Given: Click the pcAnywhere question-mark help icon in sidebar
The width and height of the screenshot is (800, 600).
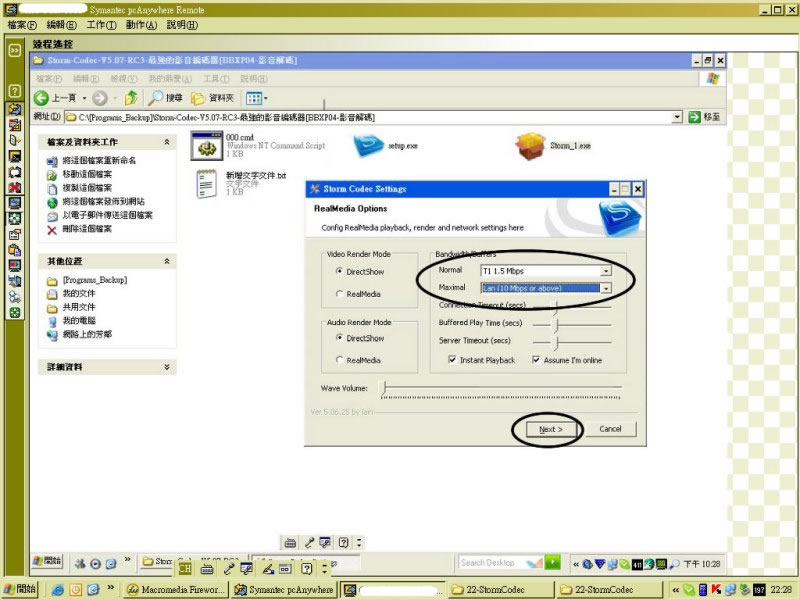Looking at the screenshot, I should (15, 91).
